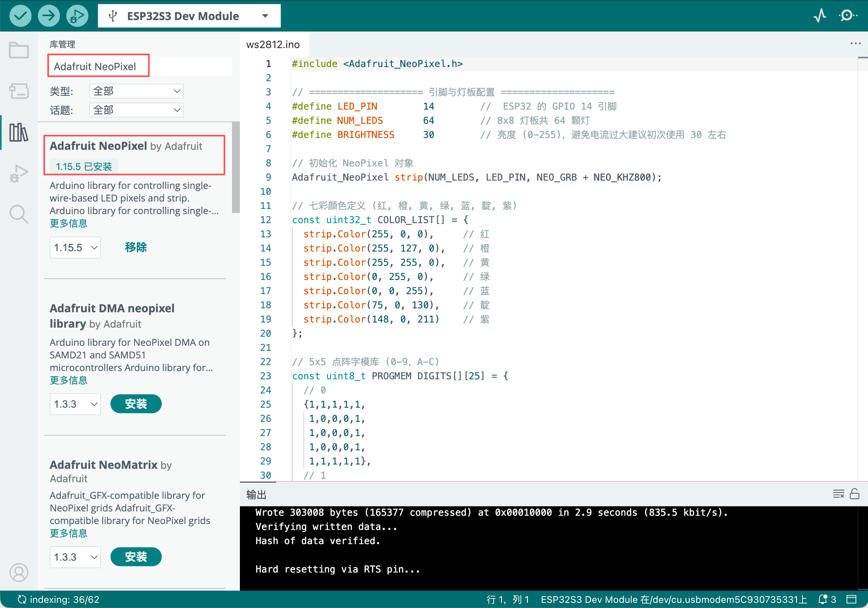Click strip.Color(255, 127, 0) orange line
The height and width of the screenshot is (608, 868).
[x=397, y=248]
